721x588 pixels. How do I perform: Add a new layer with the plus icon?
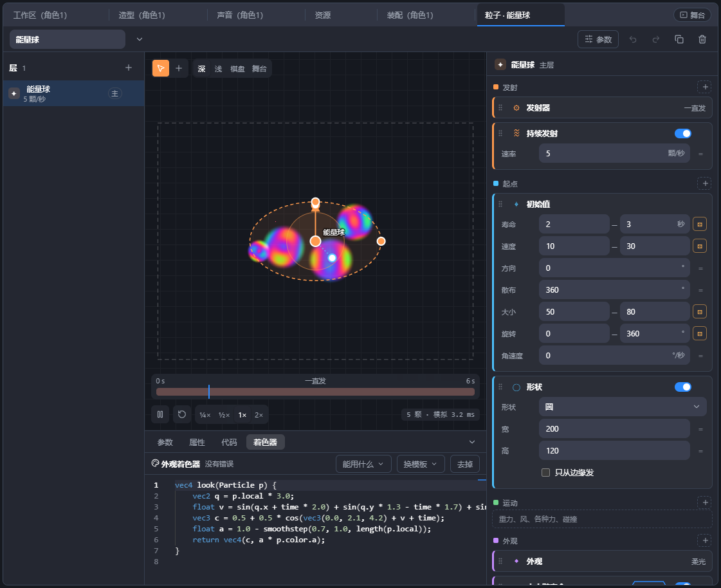click(129, 68)
